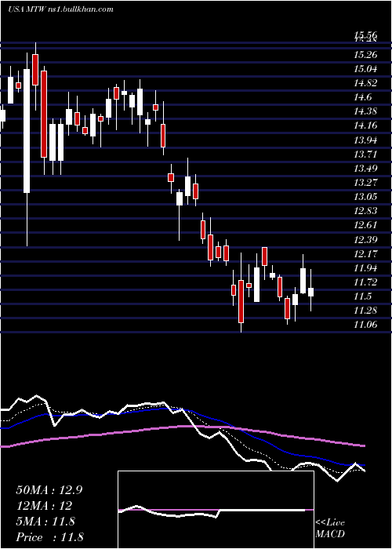This screenshot has width=392, height=549.
Task: Click the 12.83 price axis label
Action: [x=365, y=210]
